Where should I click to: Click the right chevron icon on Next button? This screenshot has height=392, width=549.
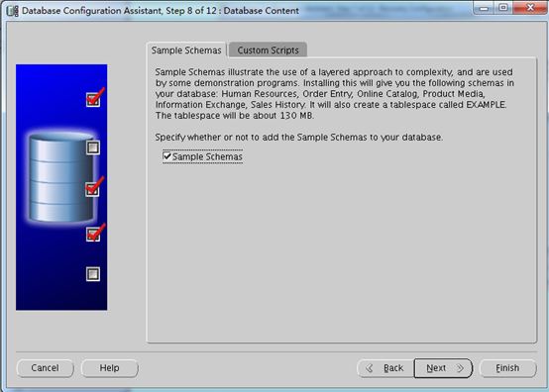[460, 368]
